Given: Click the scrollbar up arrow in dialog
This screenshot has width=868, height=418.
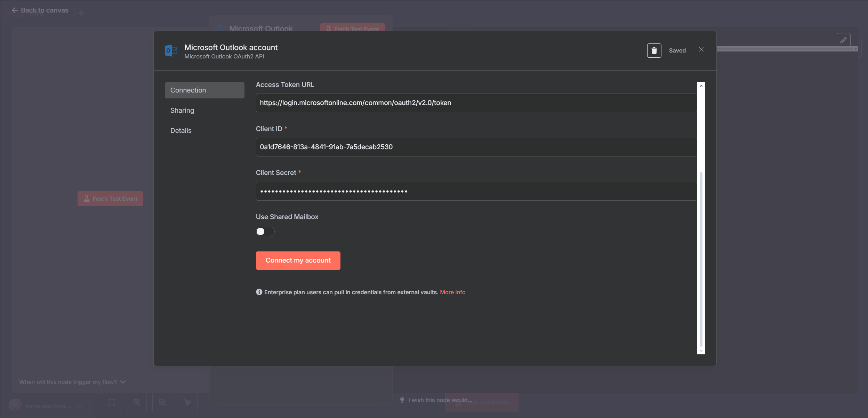Looking at the screenshot, I should 701,86.
